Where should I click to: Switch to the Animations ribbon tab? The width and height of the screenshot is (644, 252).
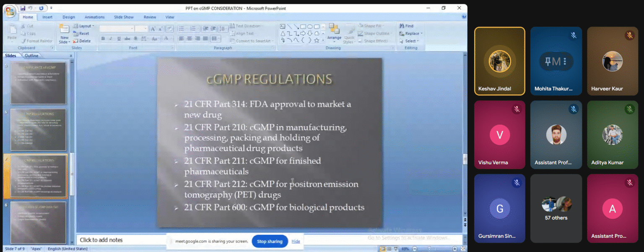pyautogui.click(x=94, y=17)
